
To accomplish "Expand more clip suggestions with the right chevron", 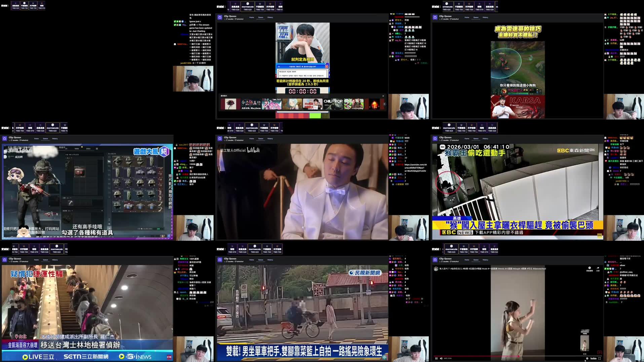I will (x=384, y=104).
